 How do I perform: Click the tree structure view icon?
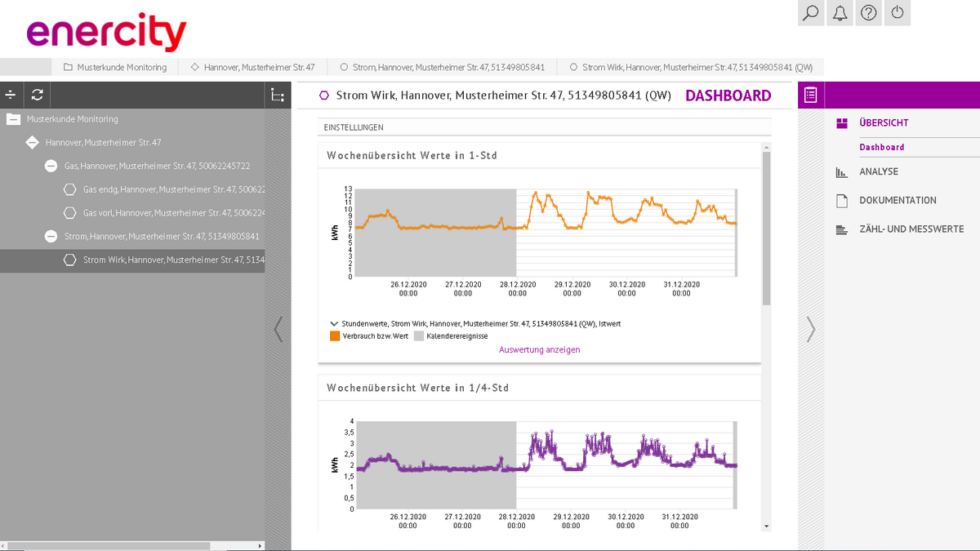(278, 96)
